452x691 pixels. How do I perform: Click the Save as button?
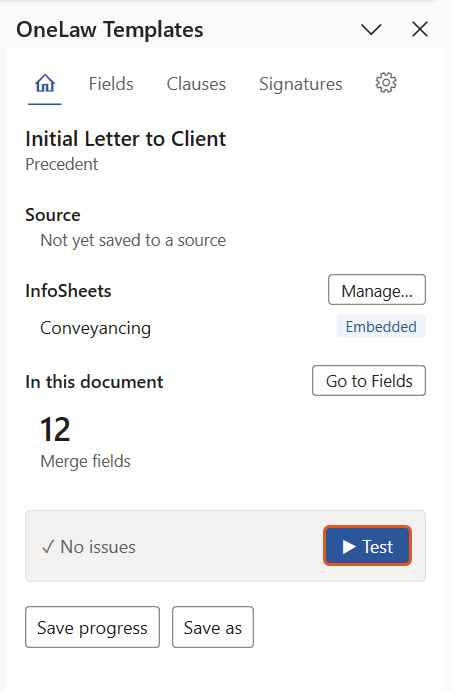coord(213,627)
